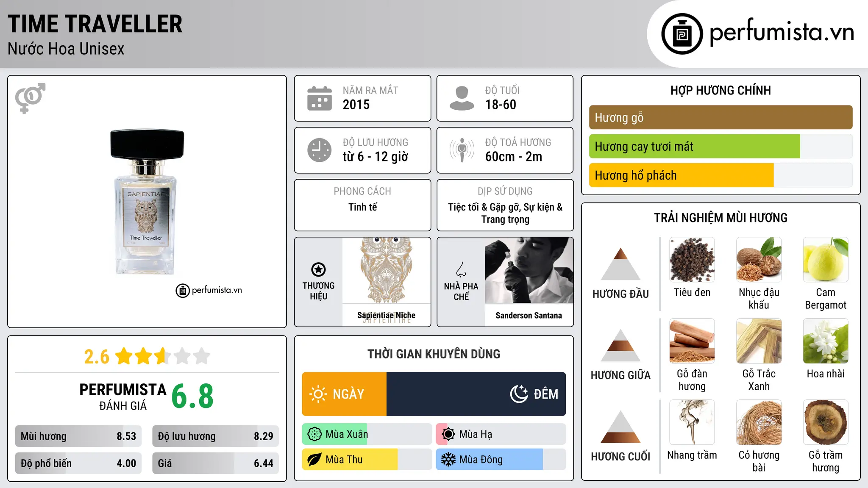Open the Gỗ Trắc Xanh note image
Viewport: 868px width, 488px height.
point(759,341)
